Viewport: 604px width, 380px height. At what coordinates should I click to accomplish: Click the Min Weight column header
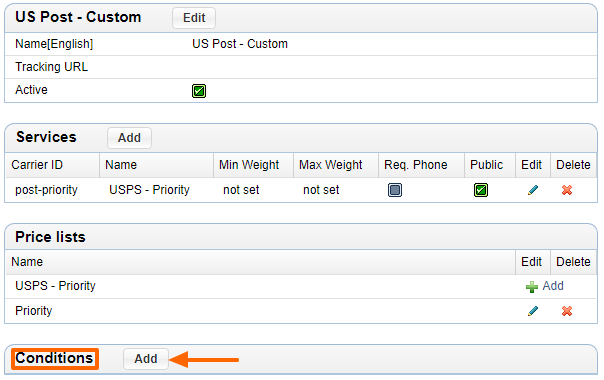(x=249, y=165)
